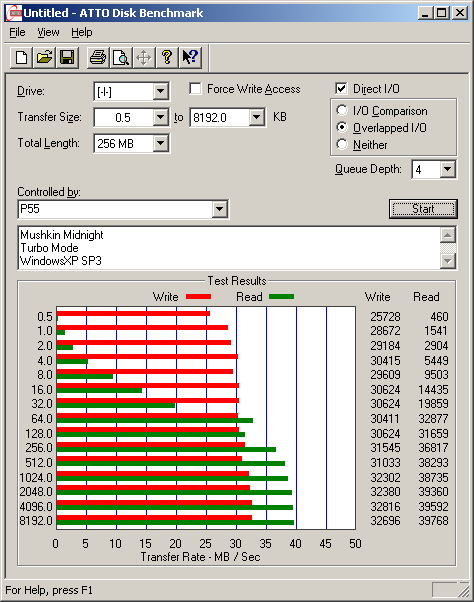Click the 8192.0 row label in chart
Viewport: 474px width, 602px height.
coord(36,521)
